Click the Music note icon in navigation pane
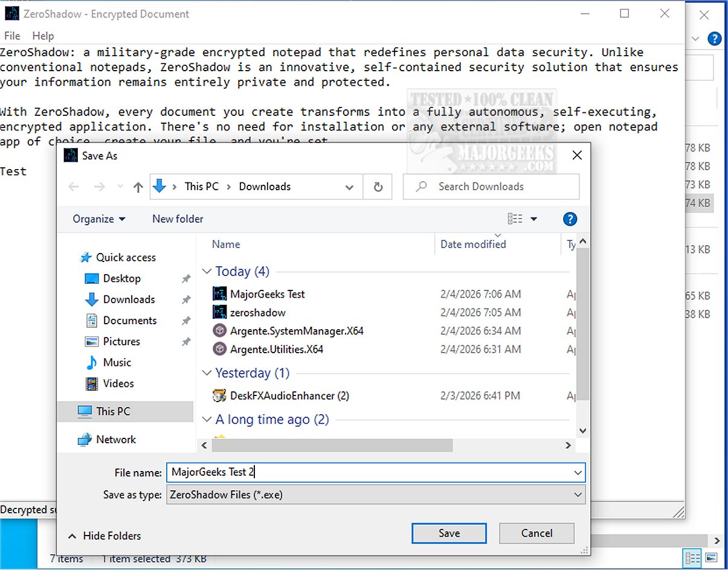The width and height of the screenshot is (728, 570). pyautogui.click(x=92, y=362)
